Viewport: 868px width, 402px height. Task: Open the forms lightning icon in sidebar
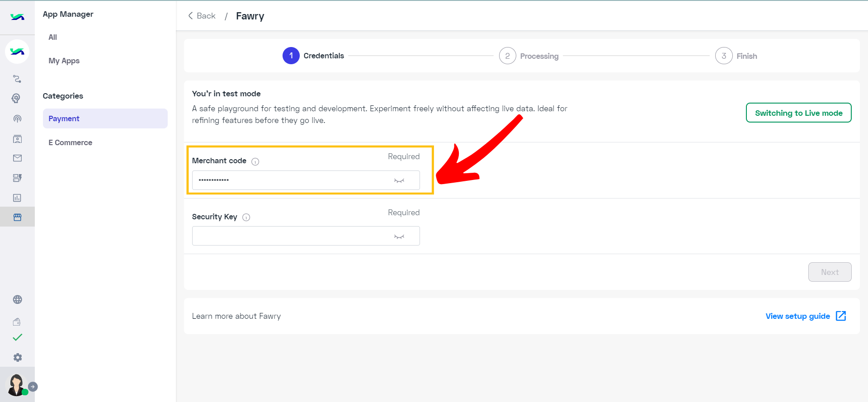tap(17, 178)
